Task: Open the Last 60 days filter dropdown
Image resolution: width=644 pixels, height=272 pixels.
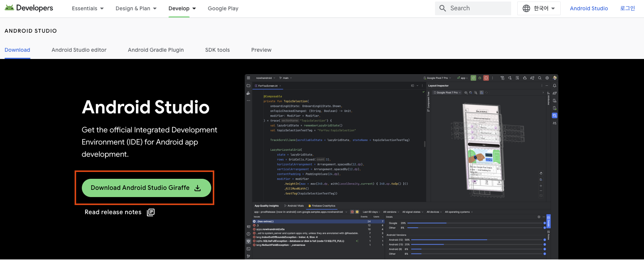Action: click(x=371, y=212)
